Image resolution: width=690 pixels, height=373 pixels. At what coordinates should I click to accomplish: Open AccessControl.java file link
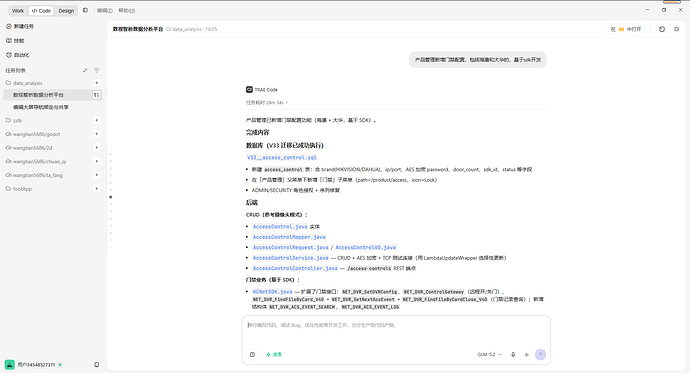pyautogui.click(x=280, y=227)
